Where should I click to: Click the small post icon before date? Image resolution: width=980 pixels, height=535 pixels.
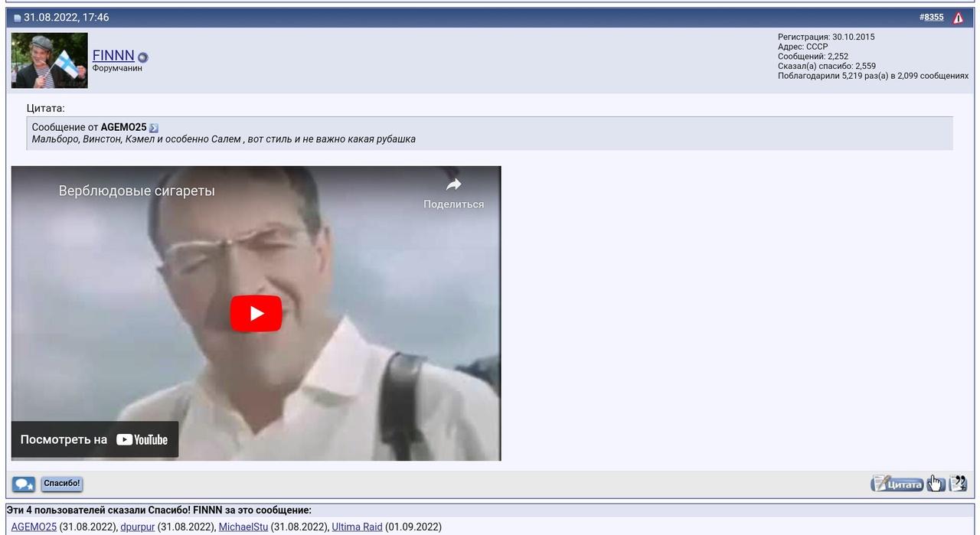[x=17, y=18]
